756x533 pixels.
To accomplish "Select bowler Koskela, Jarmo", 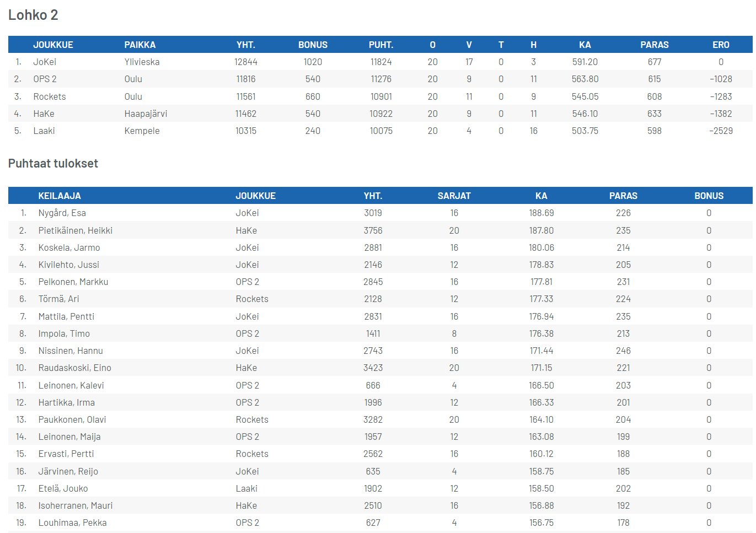I will [69, 247].
